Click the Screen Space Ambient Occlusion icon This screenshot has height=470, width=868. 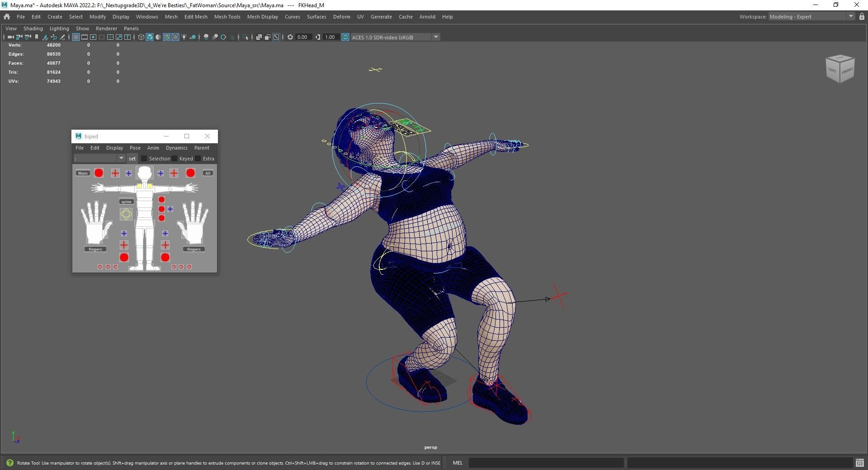tap(206, 37)
